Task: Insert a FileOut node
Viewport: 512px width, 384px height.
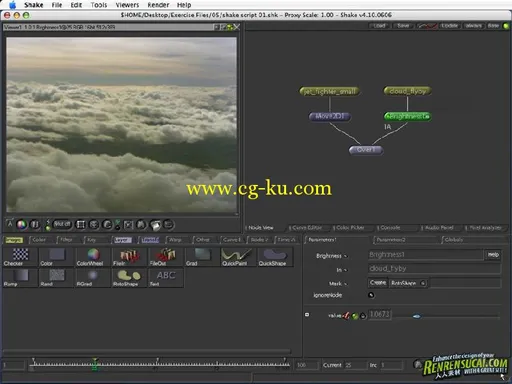Action: 165,257
